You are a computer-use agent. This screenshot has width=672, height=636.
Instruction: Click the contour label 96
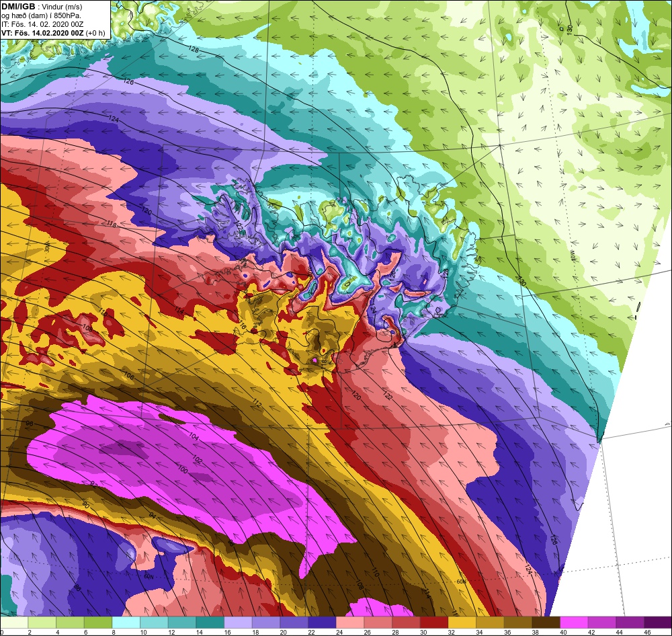pyautogui.click(x=29, y=424)
